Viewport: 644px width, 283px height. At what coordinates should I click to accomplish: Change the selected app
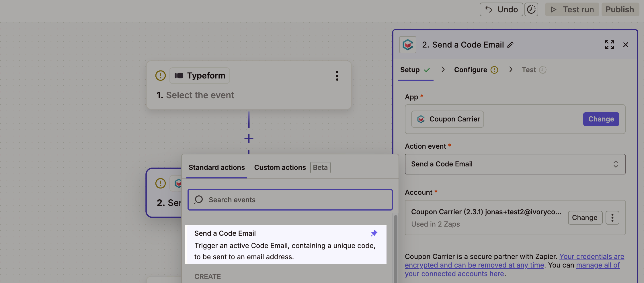[x=601, y=119]
